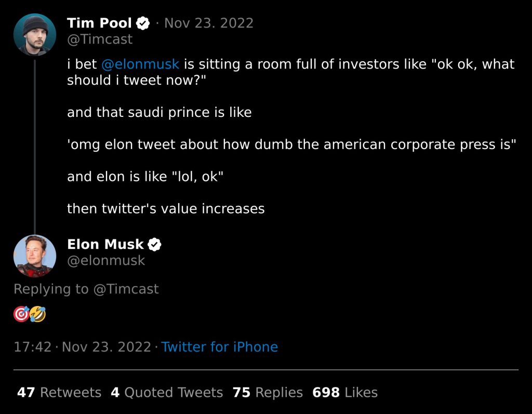Open the Elon Musk display name
Image resolution: width=532 pixels, height=414 pixels.
coord(105,244)
